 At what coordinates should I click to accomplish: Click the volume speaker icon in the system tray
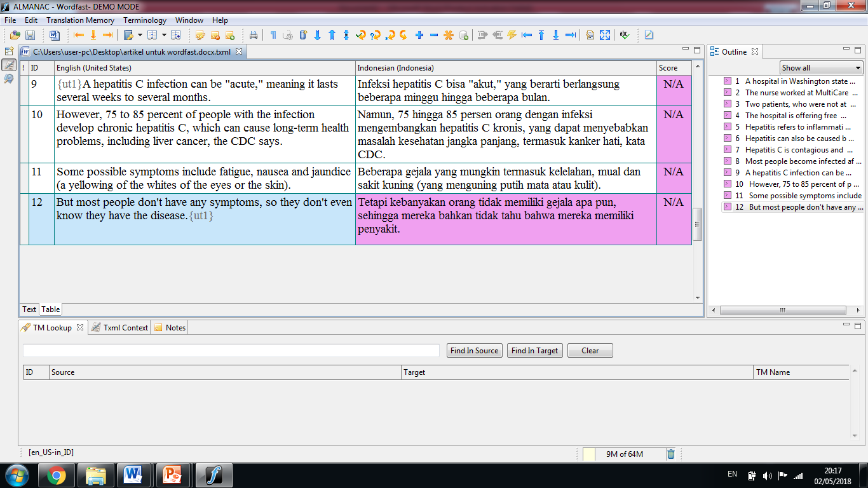(767, 475)
